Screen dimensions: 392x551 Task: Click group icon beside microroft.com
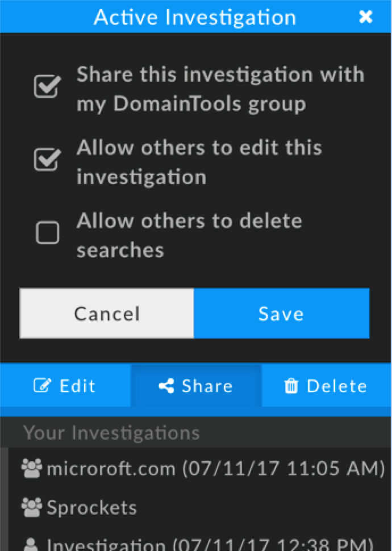tap(32, 469)
